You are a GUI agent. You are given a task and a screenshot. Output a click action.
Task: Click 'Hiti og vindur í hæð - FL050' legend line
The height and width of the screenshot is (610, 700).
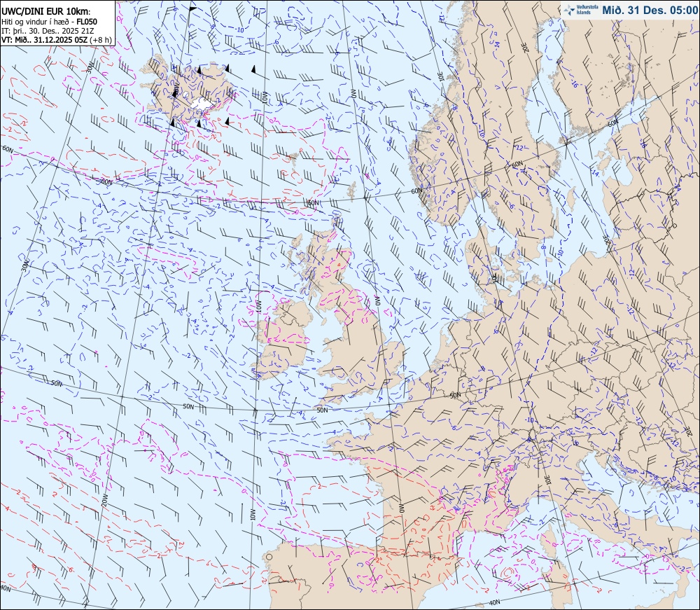click(x=49, y=22)
